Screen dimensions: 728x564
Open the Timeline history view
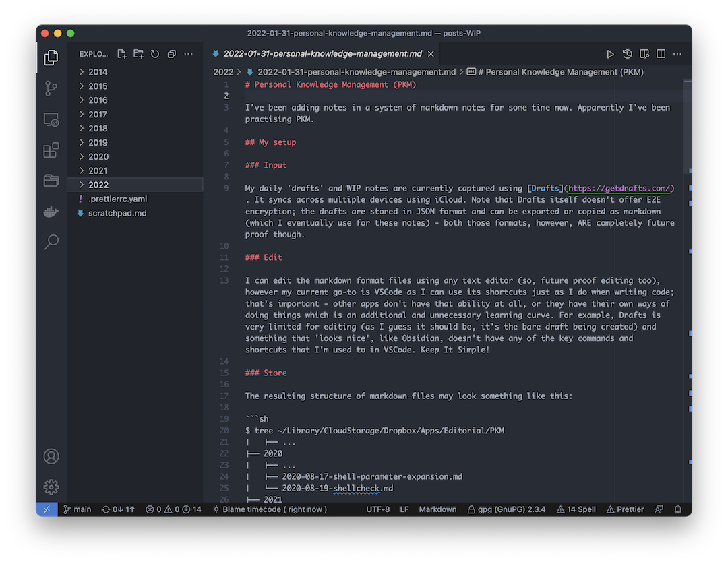627,53
